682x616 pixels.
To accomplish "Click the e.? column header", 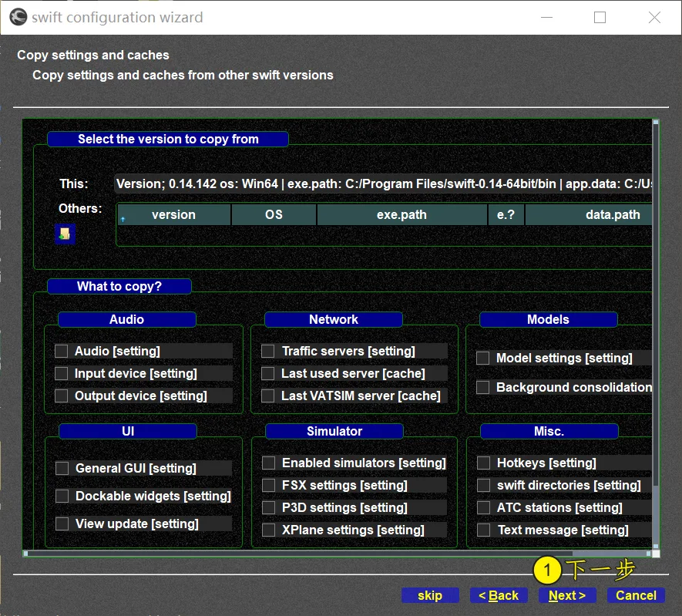I will tap(506, 215).
